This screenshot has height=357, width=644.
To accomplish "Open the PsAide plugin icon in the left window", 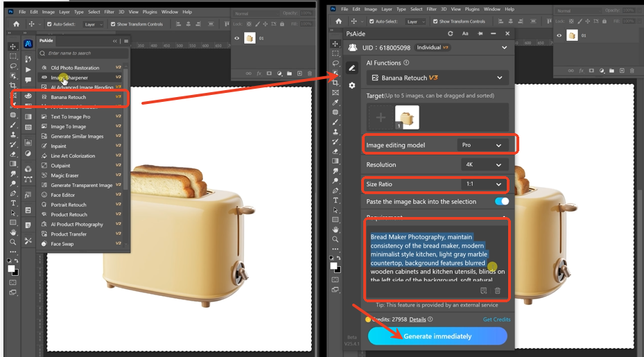I will (28, 44).
